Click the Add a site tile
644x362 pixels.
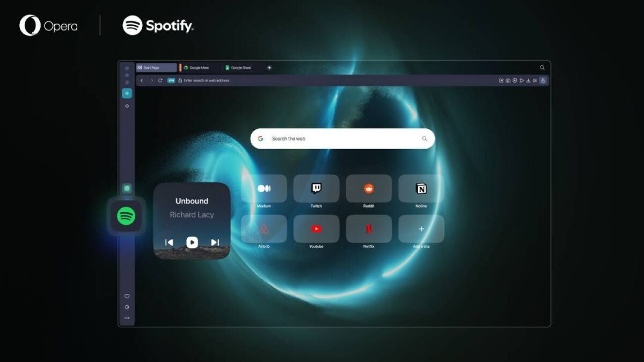pos(421,229)
